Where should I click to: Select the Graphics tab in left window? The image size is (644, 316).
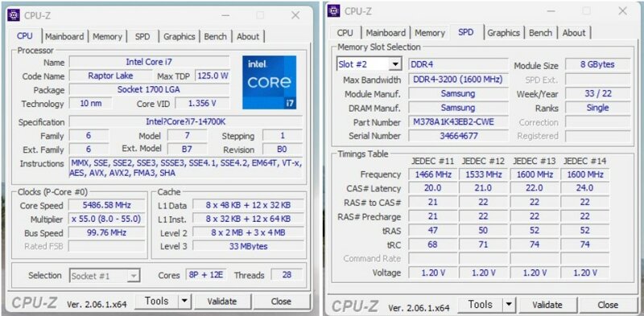179,36
